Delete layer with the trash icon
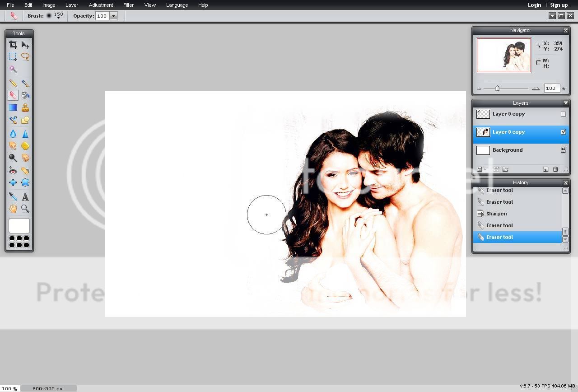 555,169
